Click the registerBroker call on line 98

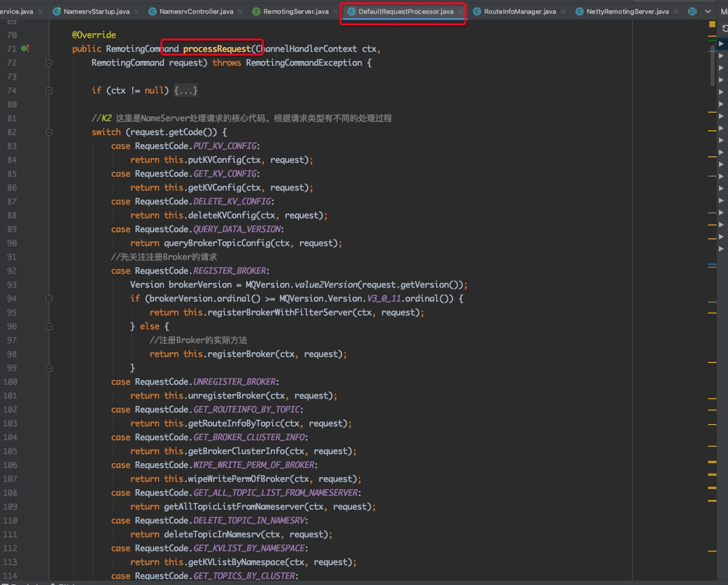point(241,354)
